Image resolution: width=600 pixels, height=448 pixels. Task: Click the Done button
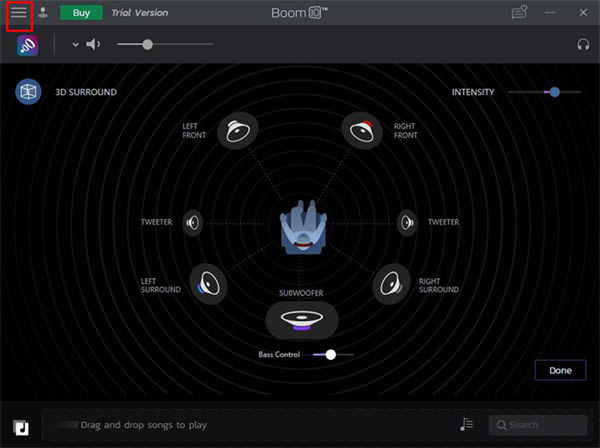point(560,370)
